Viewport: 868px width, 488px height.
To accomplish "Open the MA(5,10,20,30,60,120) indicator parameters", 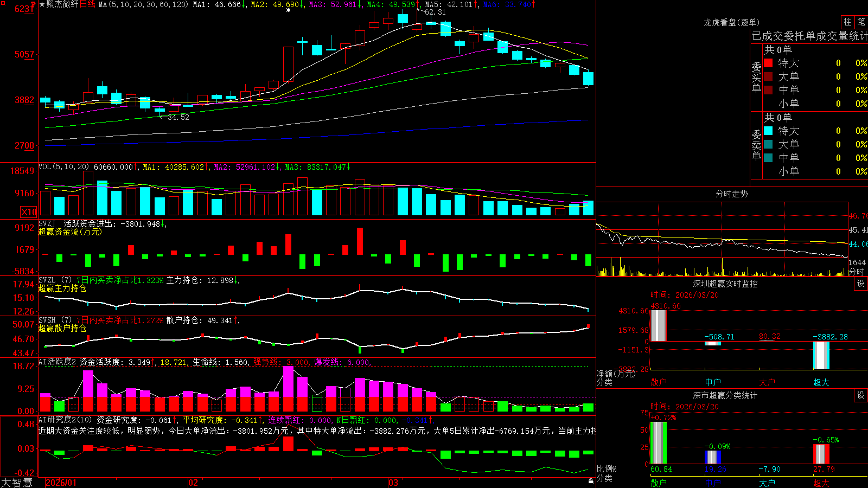I will pos(143,4).
